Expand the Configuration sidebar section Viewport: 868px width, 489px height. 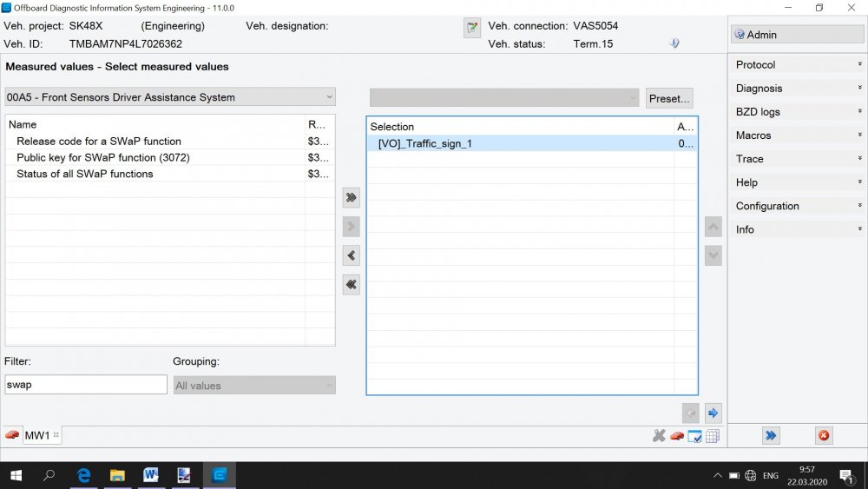[797, 206]
